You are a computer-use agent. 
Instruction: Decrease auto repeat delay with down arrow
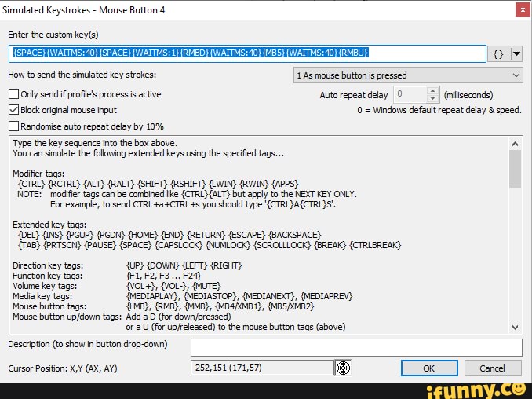click(433, 99)
